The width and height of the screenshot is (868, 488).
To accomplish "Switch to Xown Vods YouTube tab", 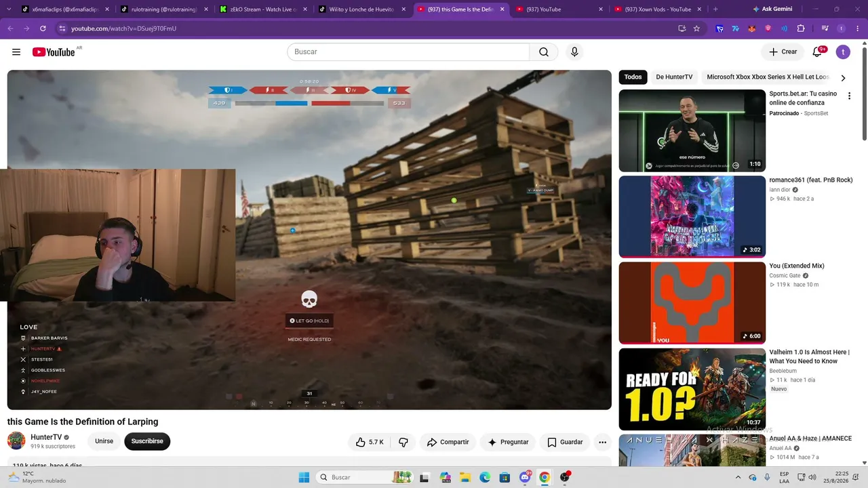I will (x=656, y=9).
